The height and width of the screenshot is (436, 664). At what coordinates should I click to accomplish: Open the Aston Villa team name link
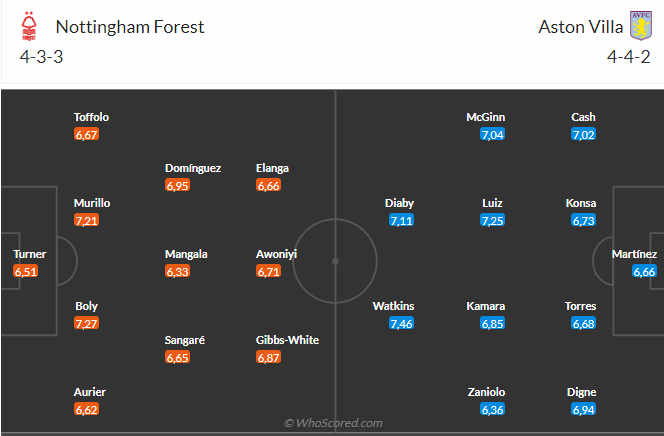click(581, 27)
